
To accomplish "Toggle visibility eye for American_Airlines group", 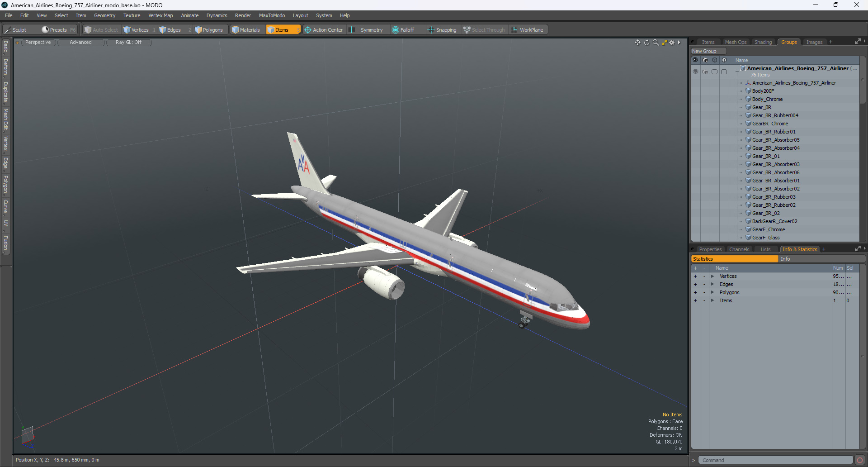I will (695, 71).
